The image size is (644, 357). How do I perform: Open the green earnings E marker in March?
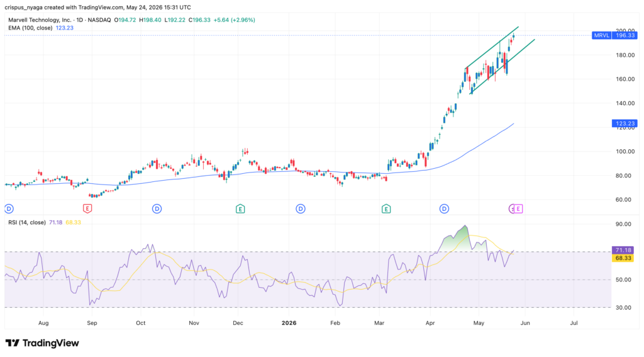386,209
